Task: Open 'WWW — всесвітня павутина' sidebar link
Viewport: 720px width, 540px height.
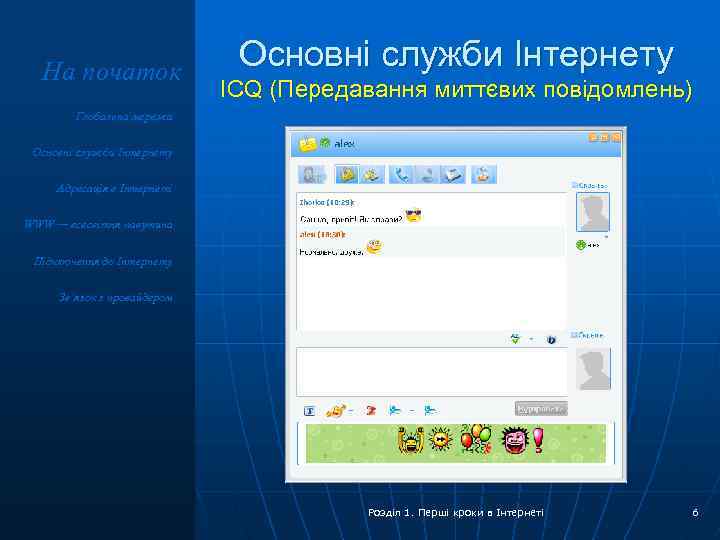Action: pos(99,225)
